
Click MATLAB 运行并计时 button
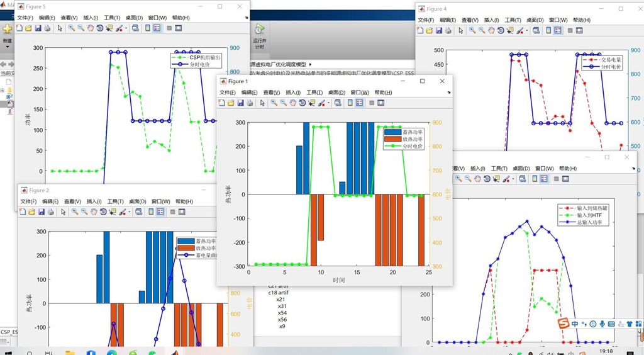click(260, 36)
